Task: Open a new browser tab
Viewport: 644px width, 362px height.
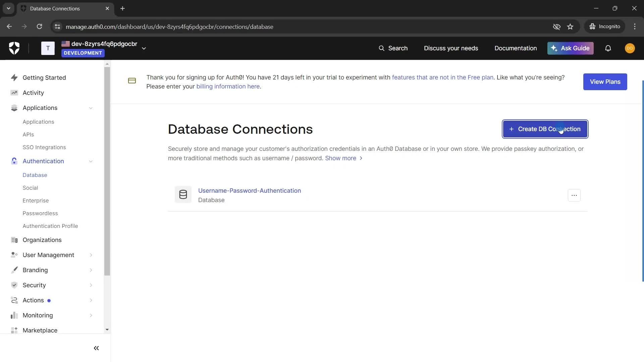Action: [122, 8]
